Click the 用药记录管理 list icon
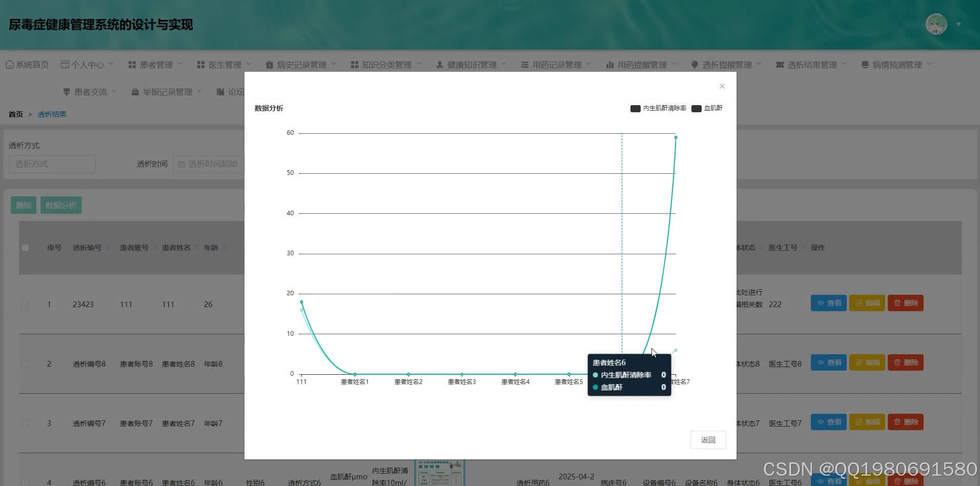The width and height of the screenshot is (980, 486). point(524,65)
